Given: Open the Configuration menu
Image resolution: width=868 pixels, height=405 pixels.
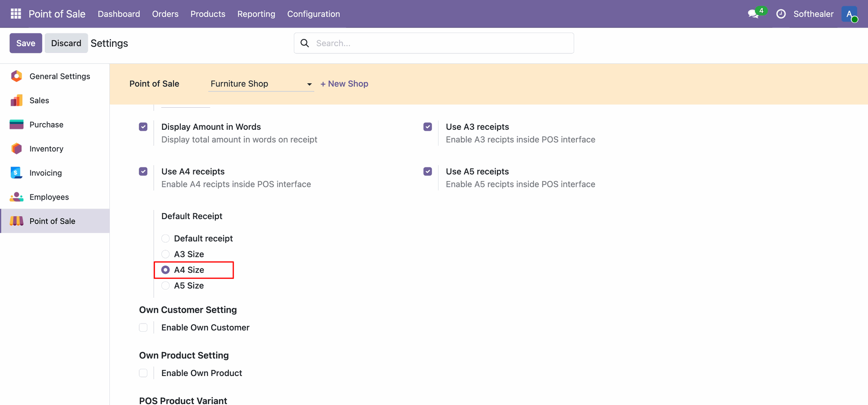Looking at the screenshot, I should pos(314,14).
